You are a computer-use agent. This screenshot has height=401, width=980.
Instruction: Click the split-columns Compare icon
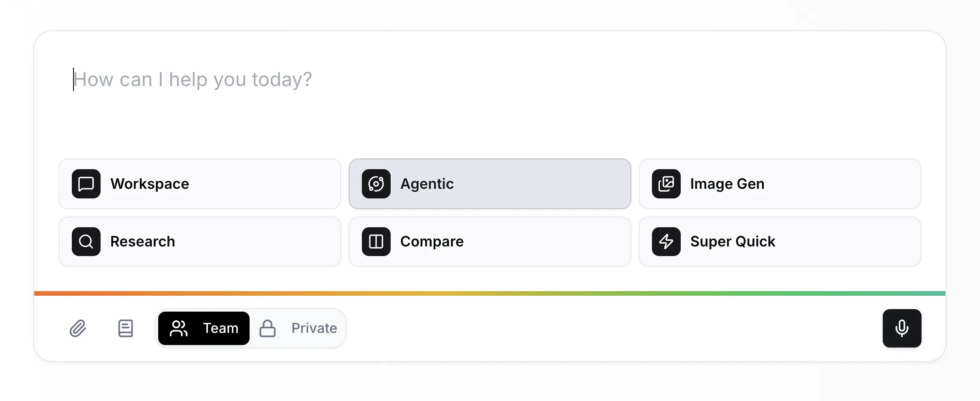pyautogui.click(x=376, y=241)
